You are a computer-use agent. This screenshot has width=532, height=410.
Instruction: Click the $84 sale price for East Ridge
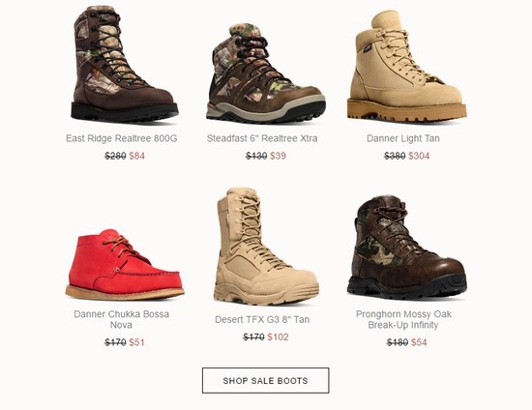click(136, 156)
